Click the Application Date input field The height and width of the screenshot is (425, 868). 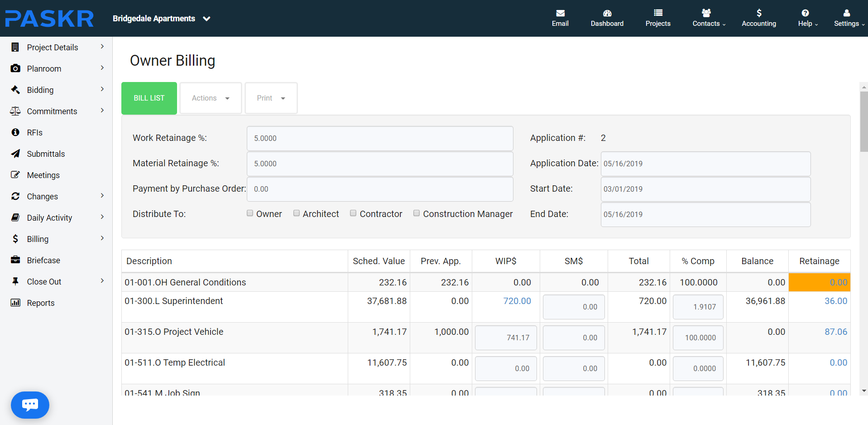coord(705,164)
